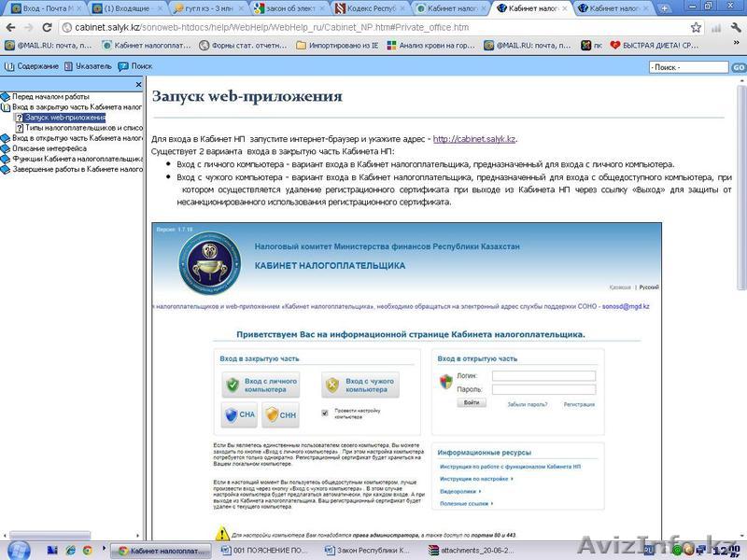Viewport: 747px width, 560px height.
Task: Open 'Закон Республики' taskbar Word document
Action: [x=367, y=550]
